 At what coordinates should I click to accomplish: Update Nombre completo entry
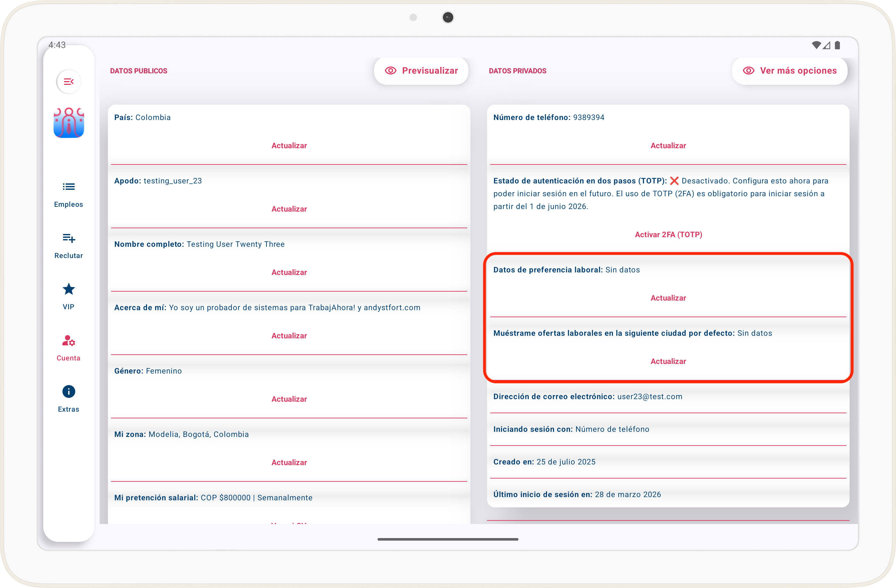pos(289,272)
